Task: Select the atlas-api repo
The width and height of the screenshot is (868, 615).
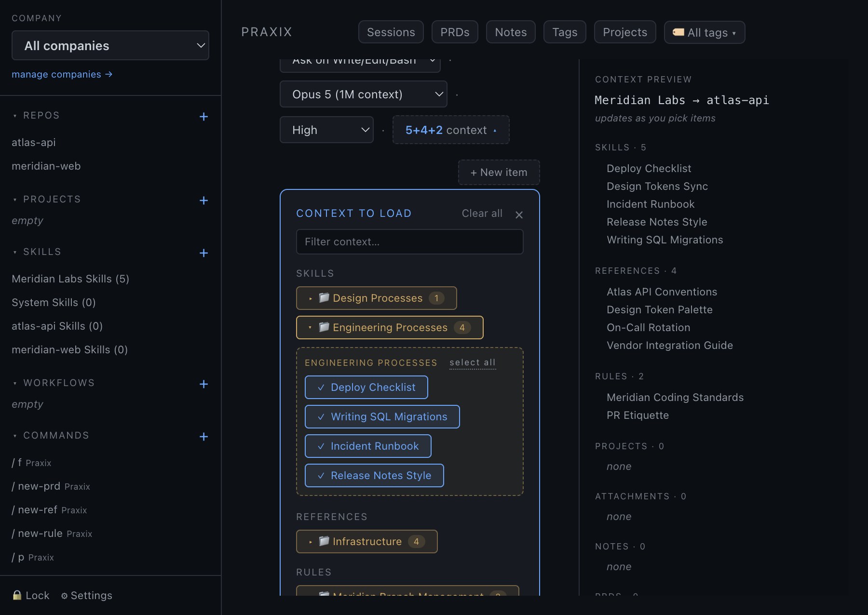Action: [34, 143]
